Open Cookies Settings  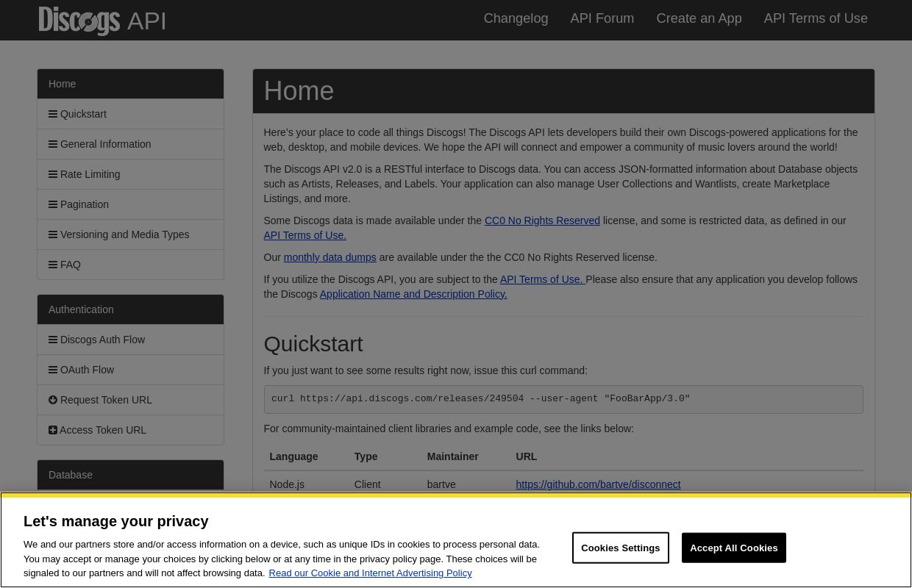coord(621,548)
